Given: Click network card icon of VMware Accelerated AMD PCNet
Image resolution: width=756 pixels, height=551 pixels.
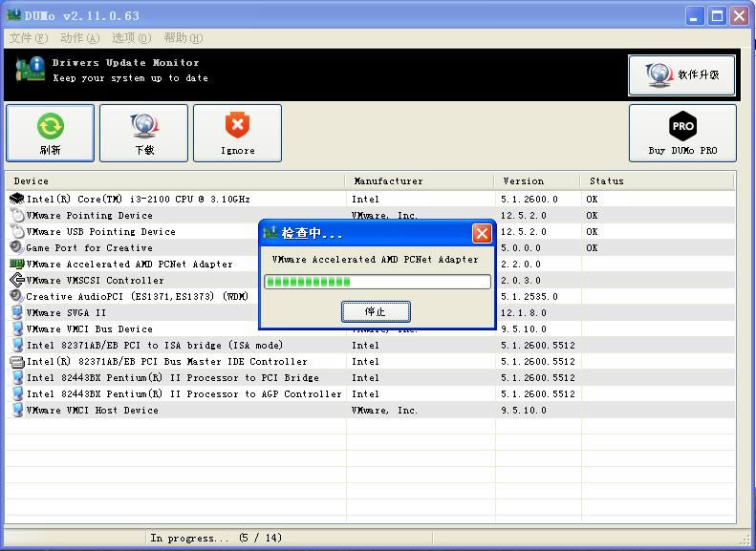Looking at the screenshot, I should point(17,264).
